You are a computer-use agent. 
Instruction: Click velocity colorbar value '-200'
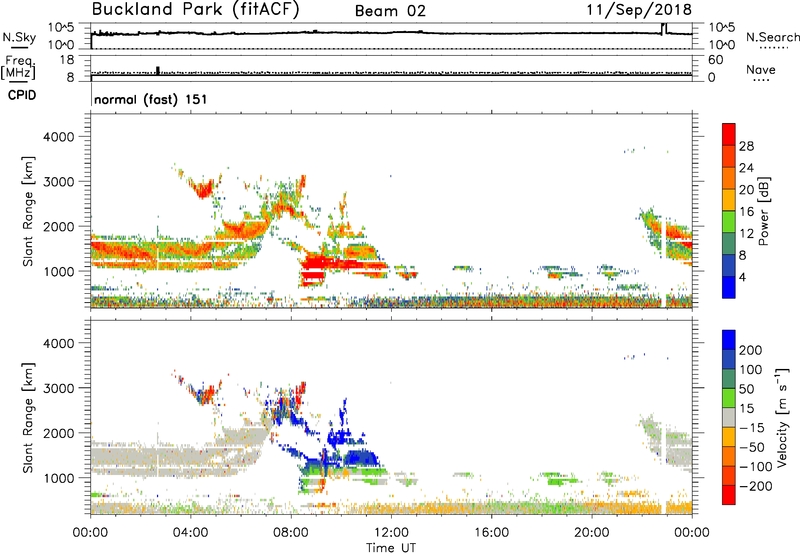755,486
